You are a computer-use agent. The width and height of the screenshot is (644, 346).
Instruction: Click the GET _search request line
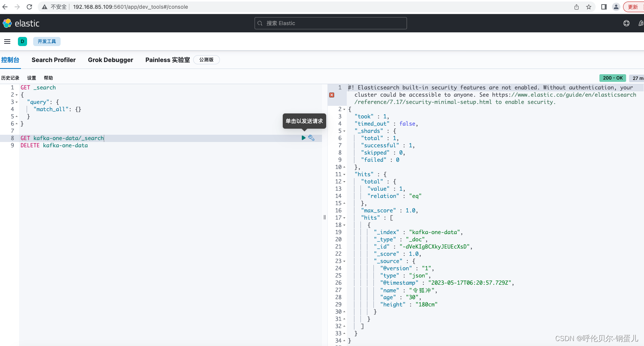(38, 88)
